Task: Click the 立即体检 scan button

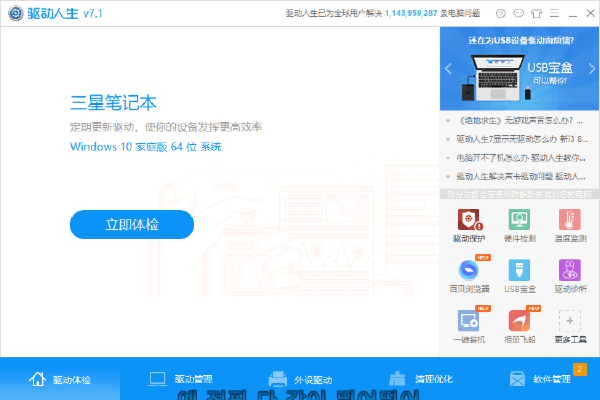Action: 132,224
